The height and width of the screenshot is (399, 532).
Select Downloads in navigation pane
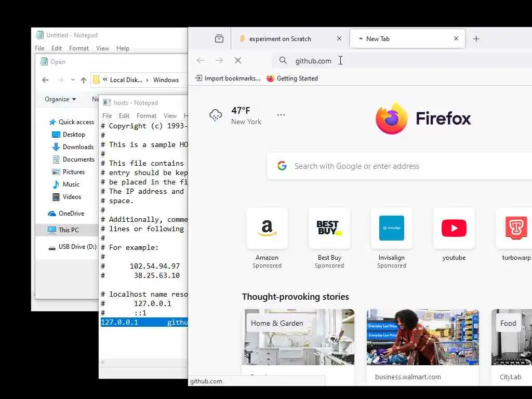click(x=73, y=147)
